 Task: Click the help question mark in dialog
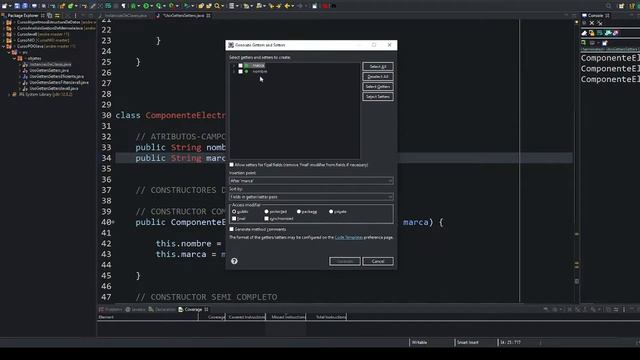click(x=234, y=261)
